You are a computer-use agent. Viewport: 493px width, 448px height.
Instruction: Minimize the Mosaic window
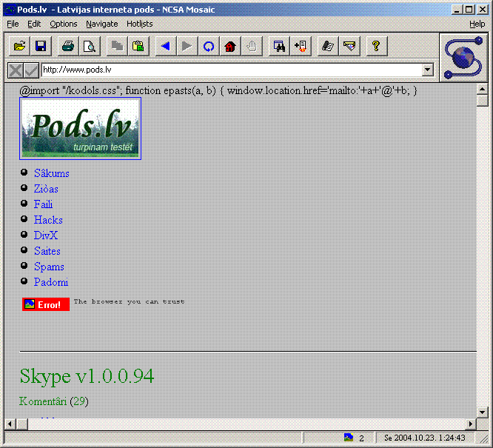tap(457, 10)
